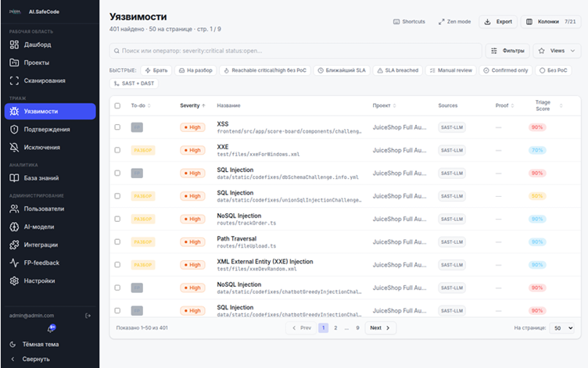Open the На странице page-size dropdown
The image size is (588, 368).
(561, 328)
